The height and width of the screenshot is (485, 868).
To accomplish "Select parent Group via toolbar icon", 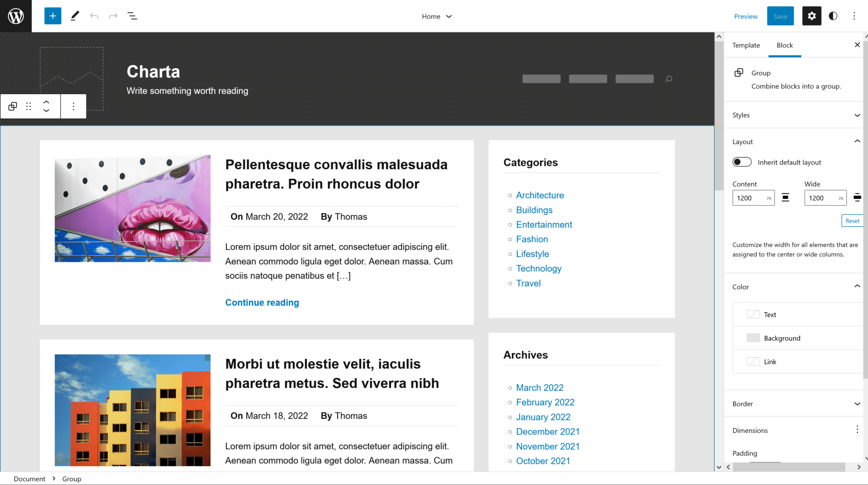I will [12, 106].
